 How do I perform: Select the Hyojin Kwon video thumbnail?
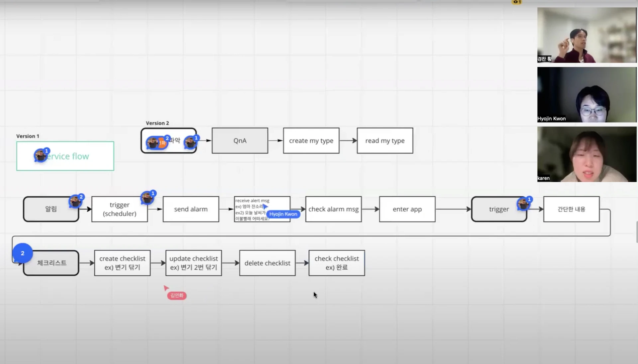coord(587,95)
